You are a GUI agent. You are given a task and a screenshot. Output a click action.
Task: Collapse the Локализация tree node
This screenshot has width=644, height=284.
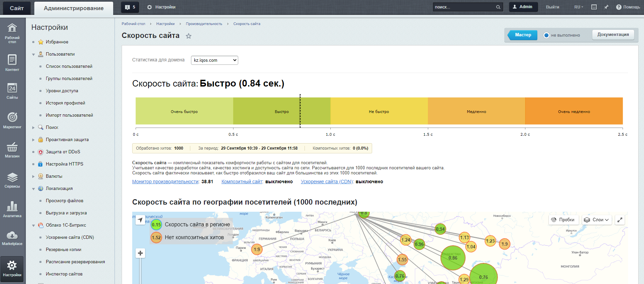pos(33,189)
